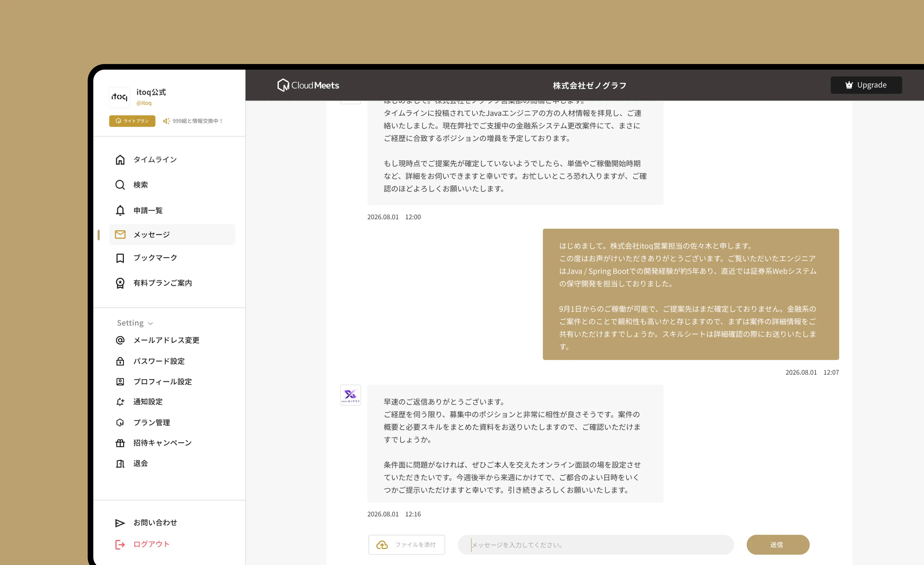Click the profile card icon beside プロフィール設定
Viewport: 924px width, 565px height.
click(x=120, y=382)
